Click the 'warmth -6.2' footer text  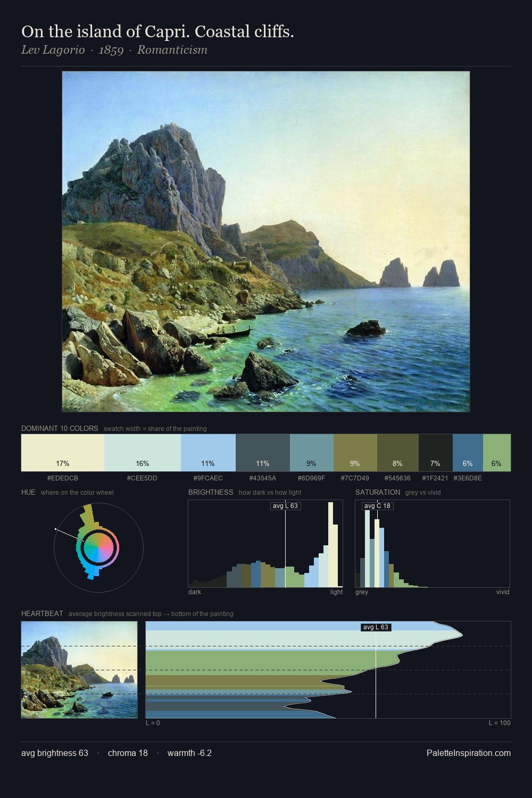click(x=189, y=753)
